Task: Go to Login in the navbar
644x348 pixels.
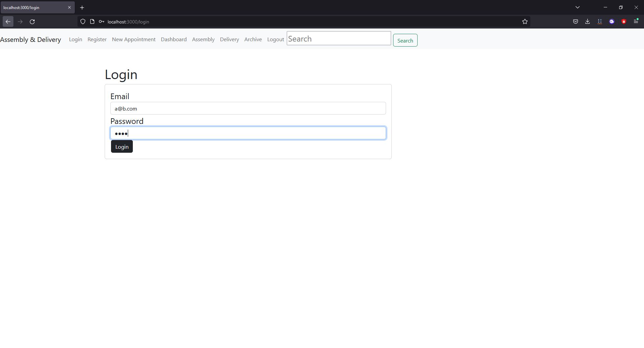Action: tap(75, 40)
